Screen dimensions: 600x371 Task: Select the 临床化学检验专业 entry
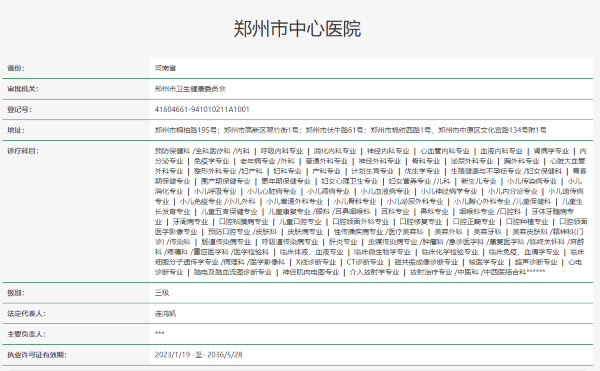(x=450, y=252)
